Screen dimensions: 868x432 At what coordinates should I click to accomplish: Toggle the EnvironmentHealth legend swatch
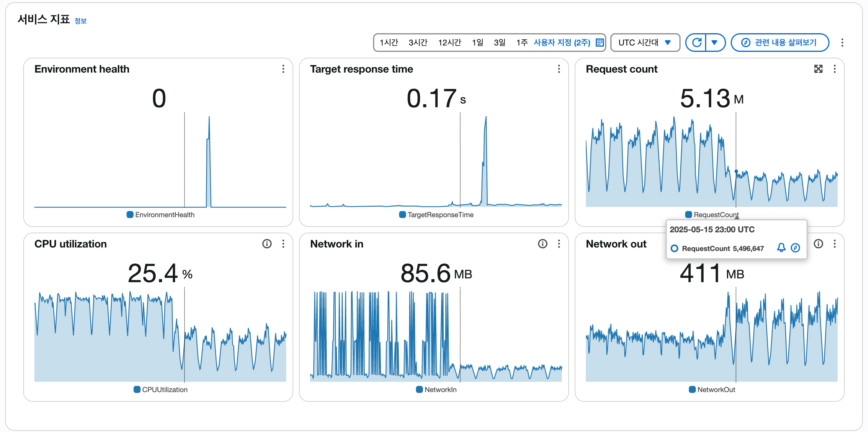130,215
